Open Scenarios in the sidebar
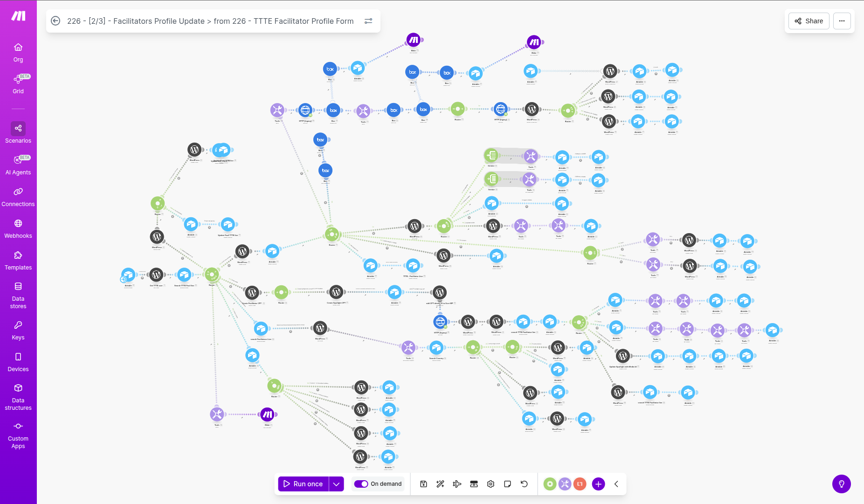Screen dimensions: 864x504 [18, 133]
